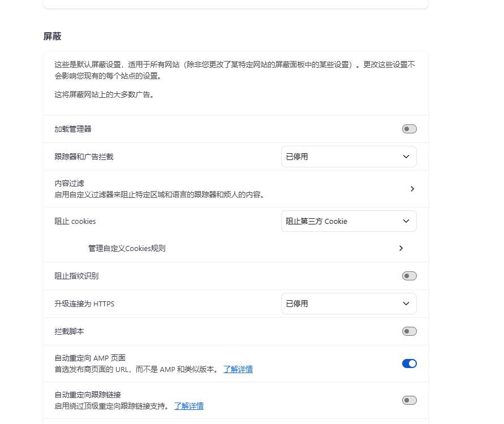
Task: Toggle the 加载管理器 switch
Action: pos(409,129)
